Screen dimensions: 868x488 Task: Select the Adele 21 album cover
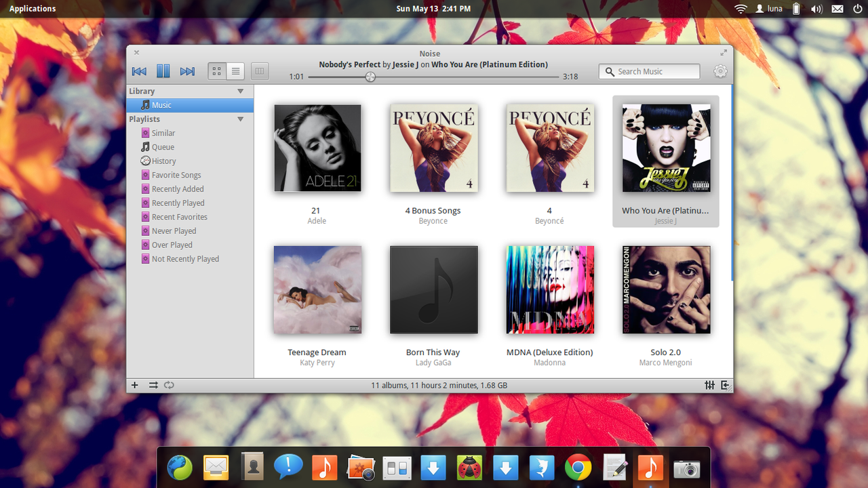point(317,148)
